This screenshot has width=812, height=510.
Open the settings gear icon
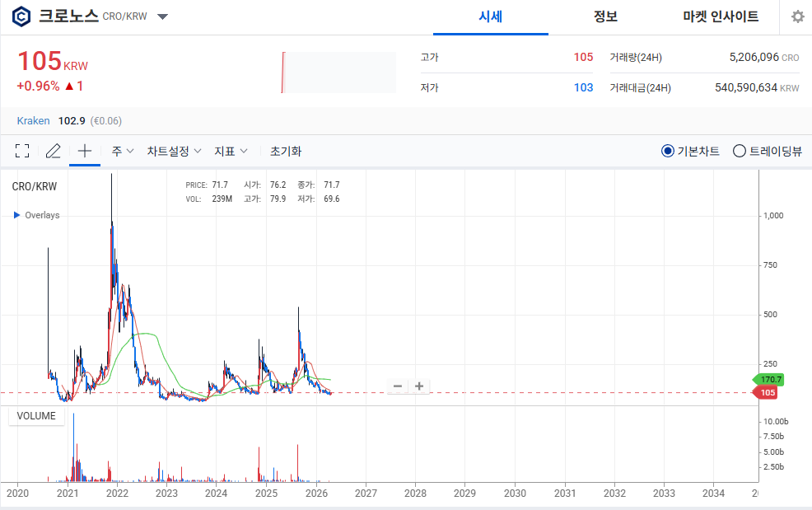coord(797,16)
